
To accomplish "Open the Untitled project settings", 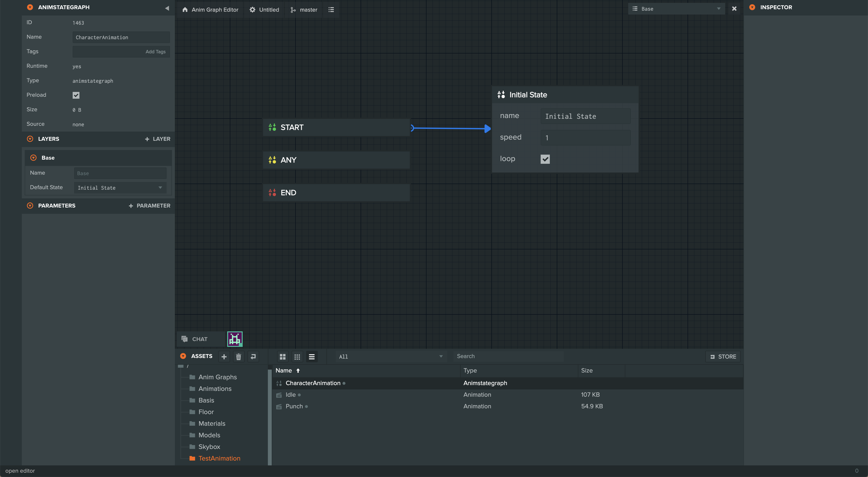I will point(264,10).
